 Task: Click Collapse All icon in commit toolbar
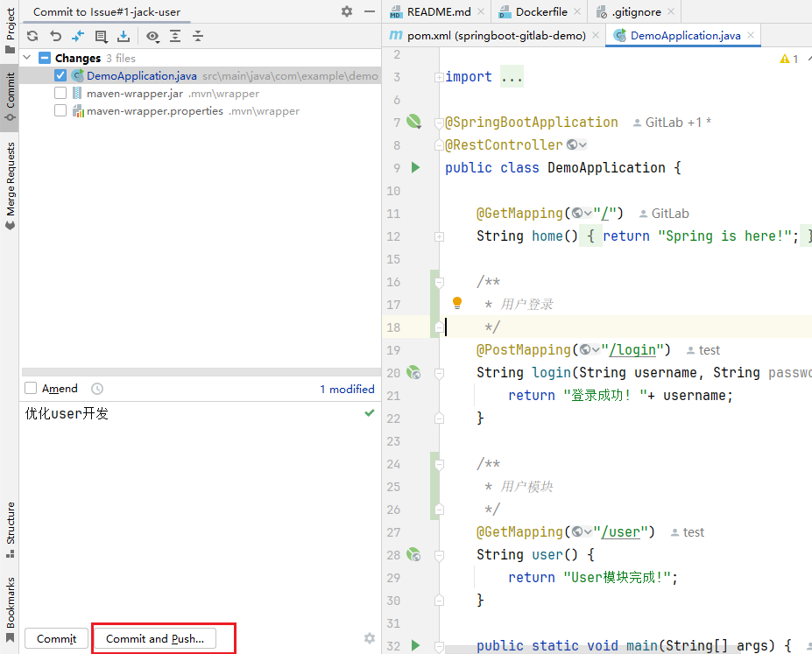(x=198, y=36)
